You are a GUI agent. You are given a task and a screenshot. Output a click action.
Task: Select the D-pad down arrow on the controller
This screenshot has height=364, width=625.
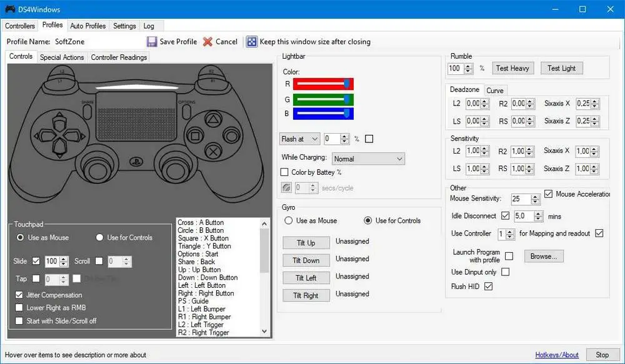point(60,149)
